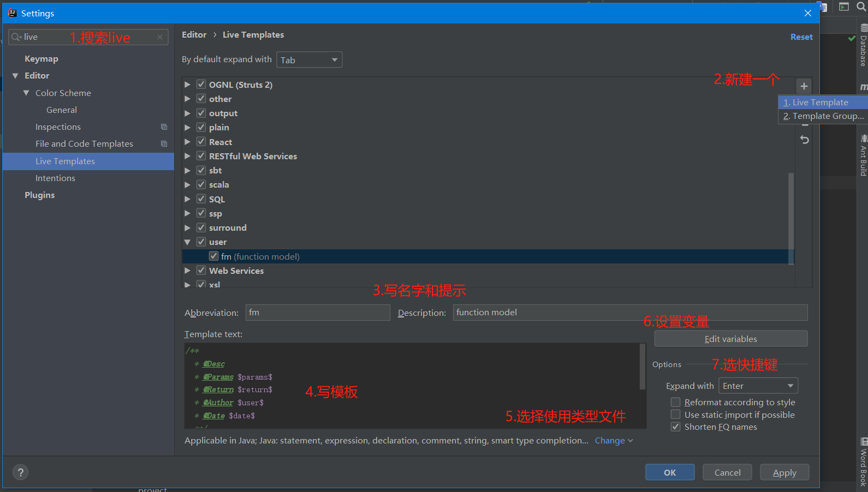Open the 'Expand with' Enter dropdown
This screenshot has height=492, width=868.
coord(758,386)
